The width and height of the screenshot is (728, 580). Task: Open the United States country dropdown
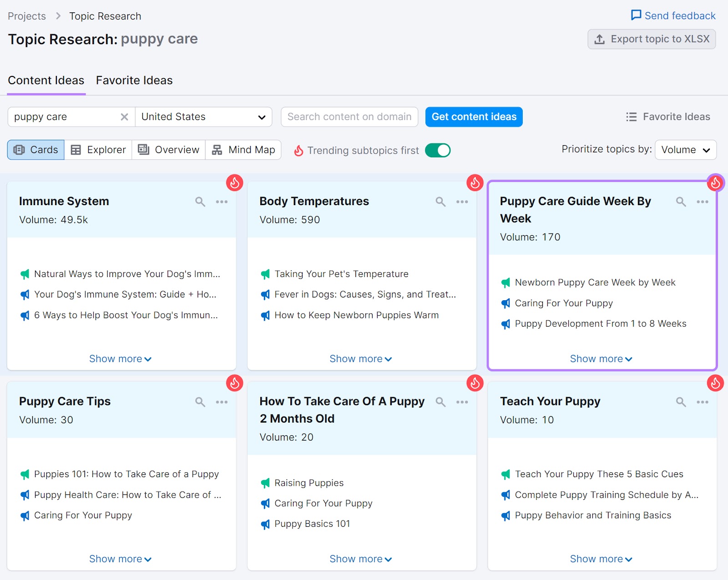pyautogui.click(x=203, y=117)
